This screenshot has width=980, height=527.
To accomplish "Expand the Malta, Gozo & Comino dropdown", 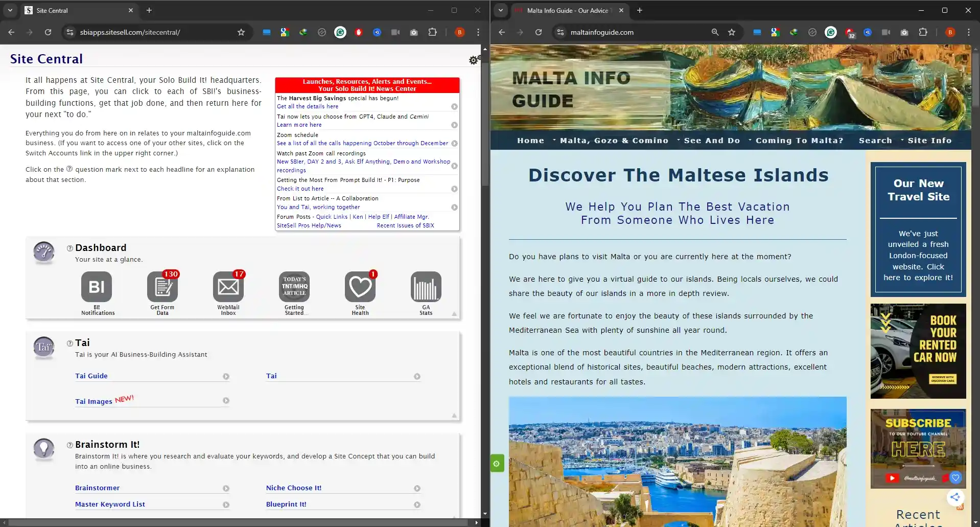I will click(x=614, y=140).
